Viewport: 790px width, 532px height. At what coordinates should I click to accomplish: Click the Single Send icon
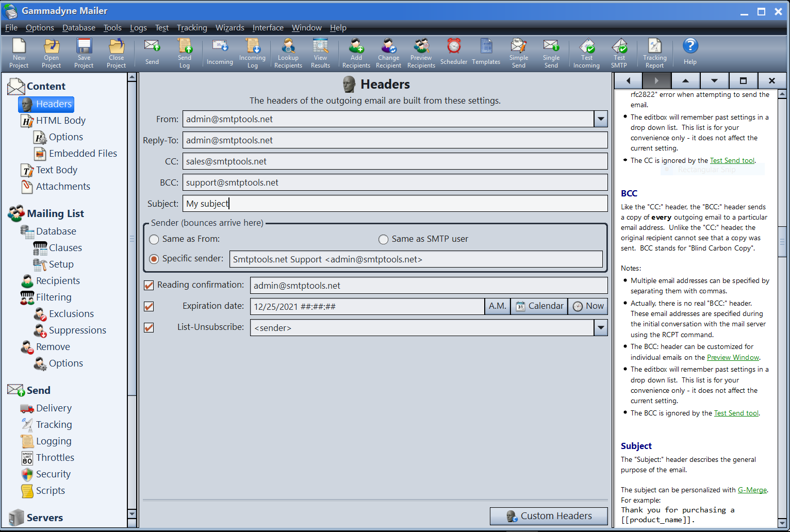551,53
